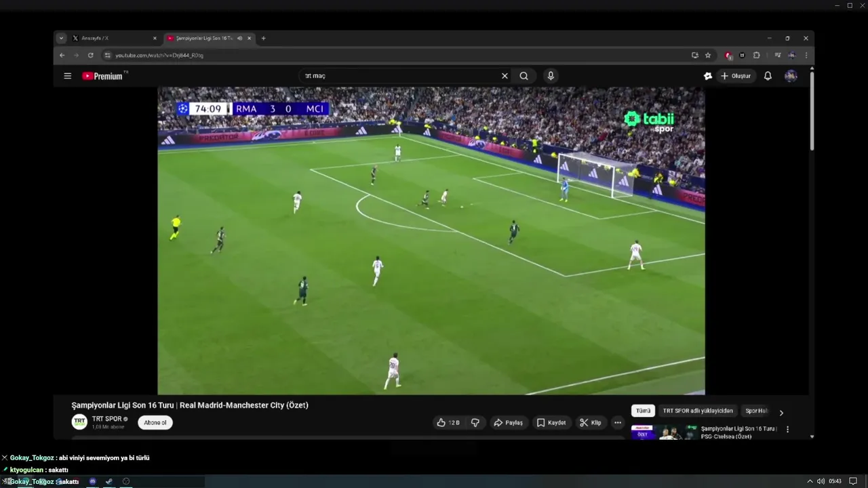Open the PSG-Chelsea (Özet) recommended thumbnail
Image resolution: width=868 pixels, height=488 pixels.
click(664, 432)
